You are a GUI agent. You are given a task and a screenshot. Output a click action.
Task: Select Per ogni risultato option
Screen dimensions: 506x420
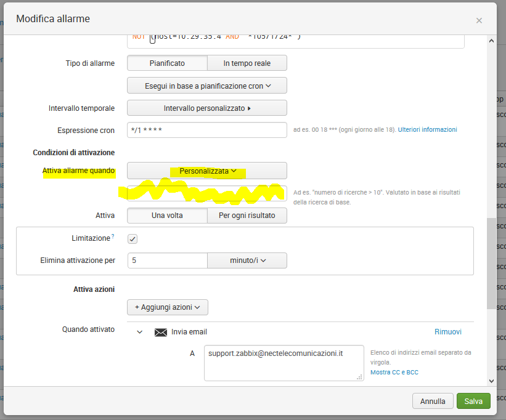(247, 216)
